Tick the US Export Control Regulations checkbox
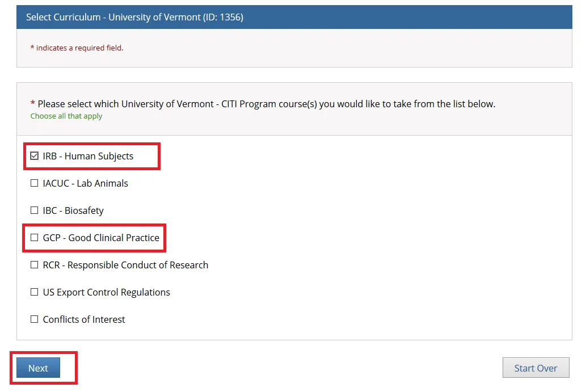Viewport: 586px width, 392px height. click(35, 292)
